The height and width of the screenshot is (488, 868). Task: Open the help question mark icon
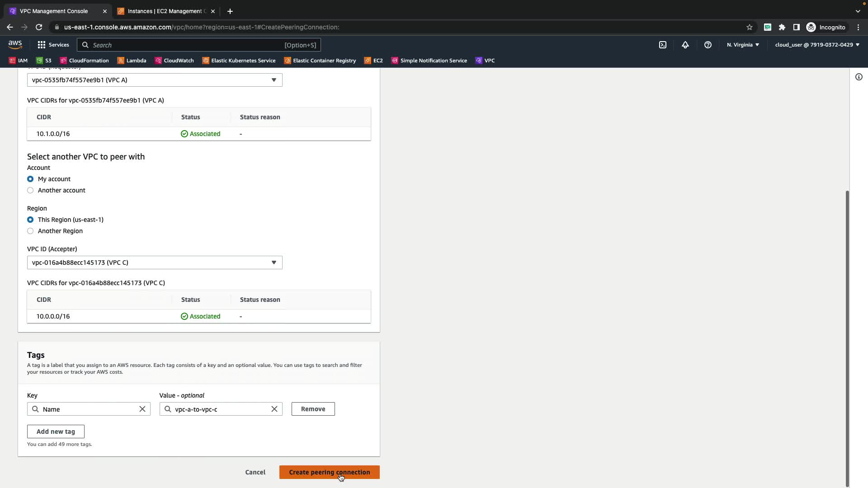[708, 45]
